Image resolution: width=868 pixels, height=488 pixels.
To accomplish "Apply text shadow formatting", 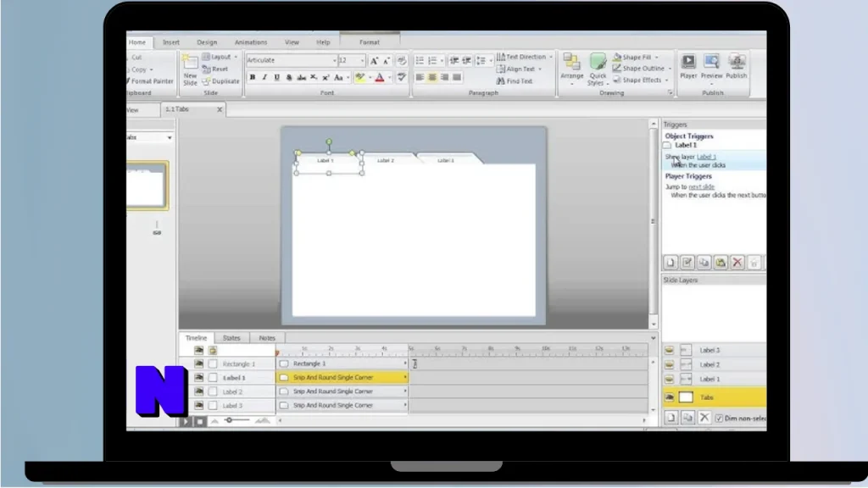I will [289, 77].
